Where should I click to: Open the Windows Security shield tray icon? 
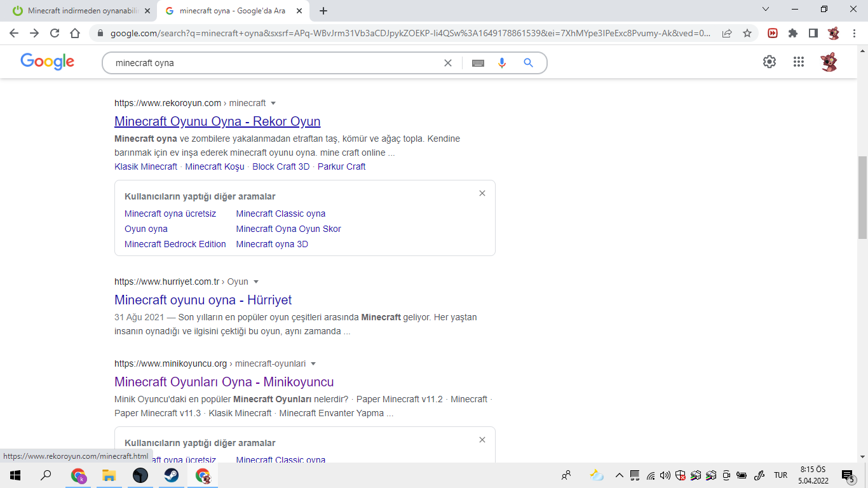tap(681, 475)
